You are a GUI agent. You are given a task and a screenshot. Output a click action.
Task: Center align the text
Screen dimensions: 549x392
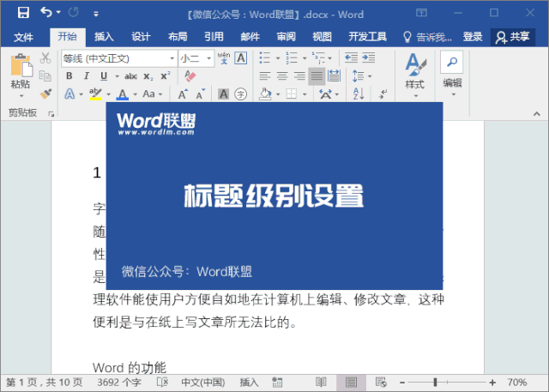282,76
